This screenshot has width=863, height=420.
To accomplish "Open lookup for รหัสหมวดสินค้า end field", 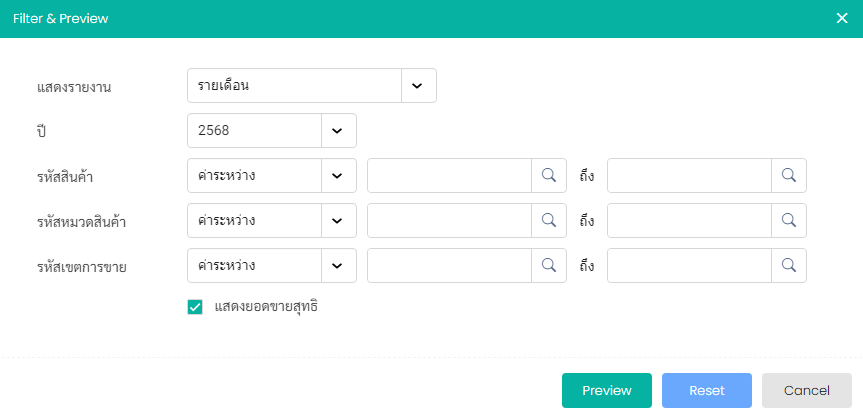I will pyautogui.click(x=789, y=221).
